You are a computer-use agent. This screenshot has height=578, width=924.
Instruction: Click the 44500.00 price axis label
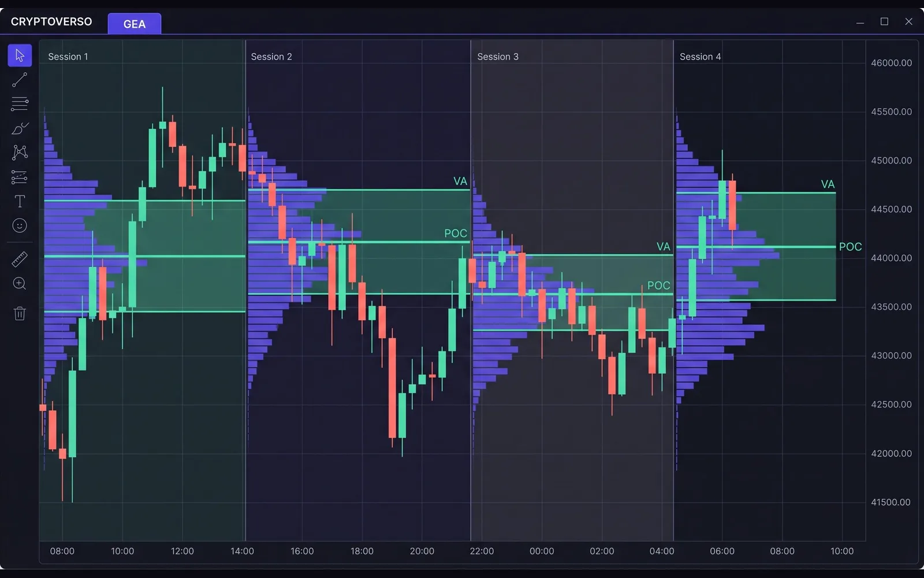pos(892,209)
